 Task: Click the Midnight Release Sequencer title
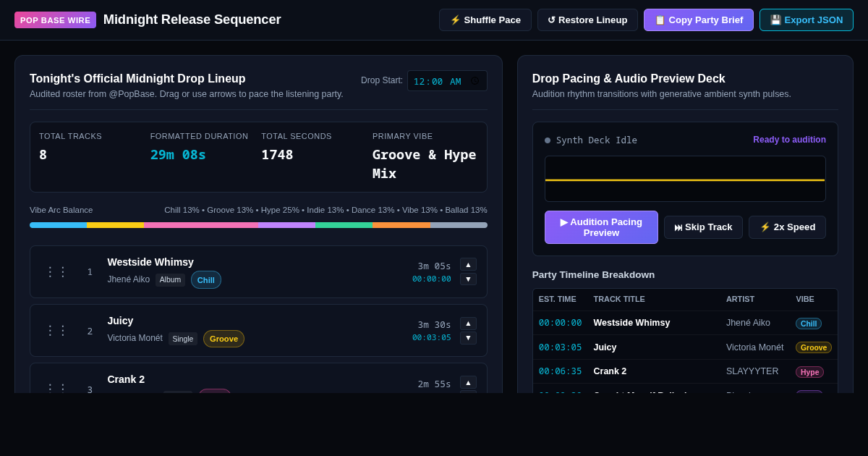coord(192,20)
